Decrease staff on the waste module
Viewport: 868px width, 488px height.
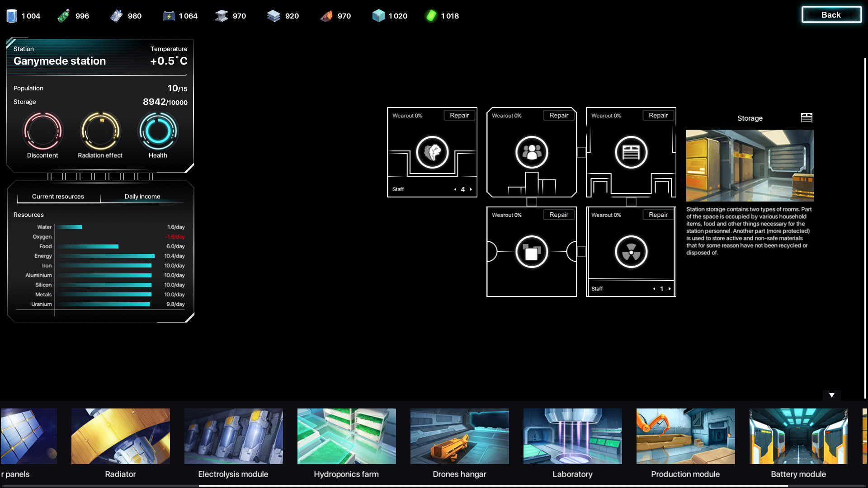pos(654,288)
